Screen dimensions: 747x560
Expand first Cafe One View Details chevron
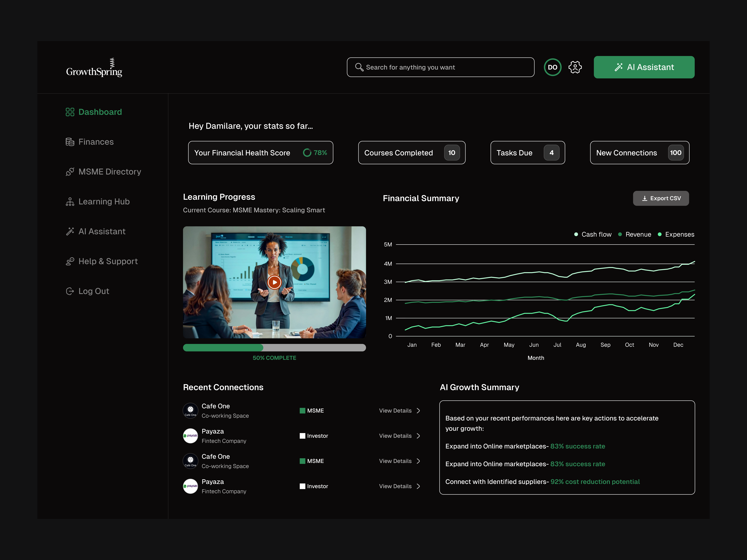click(x=418, y=410)
